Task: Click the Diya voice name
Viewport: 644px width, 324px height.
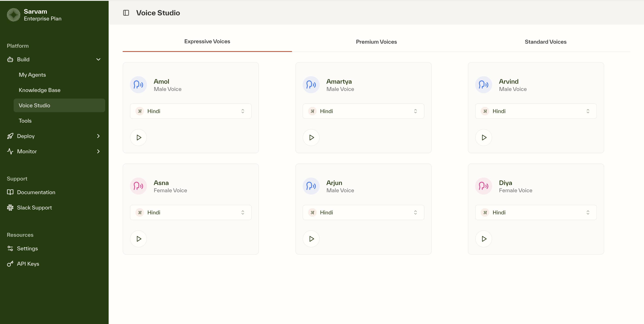Action: point(505,183)
